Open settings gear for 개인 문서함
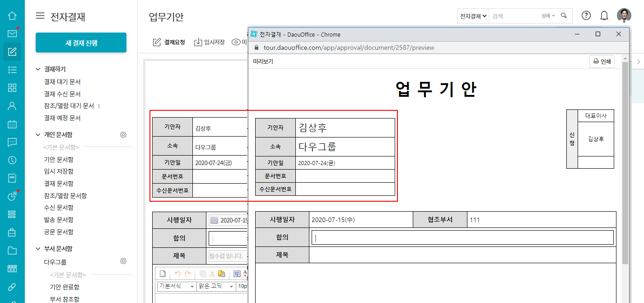 123,135
